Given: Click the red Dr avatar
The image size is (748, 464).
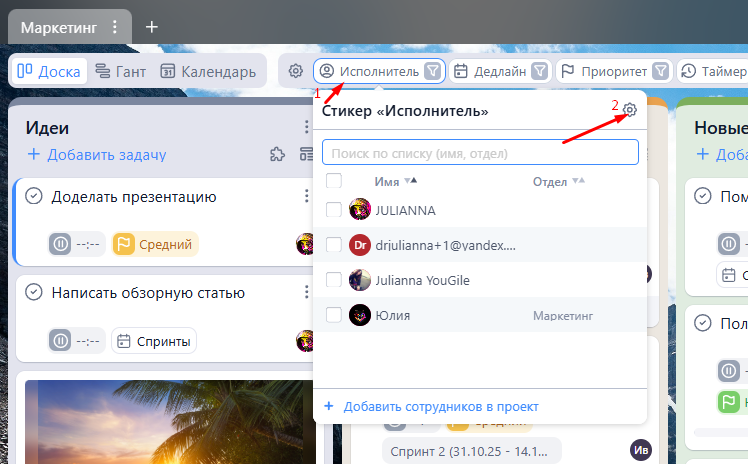Looking at the screenshot, I should pos(360,245).
